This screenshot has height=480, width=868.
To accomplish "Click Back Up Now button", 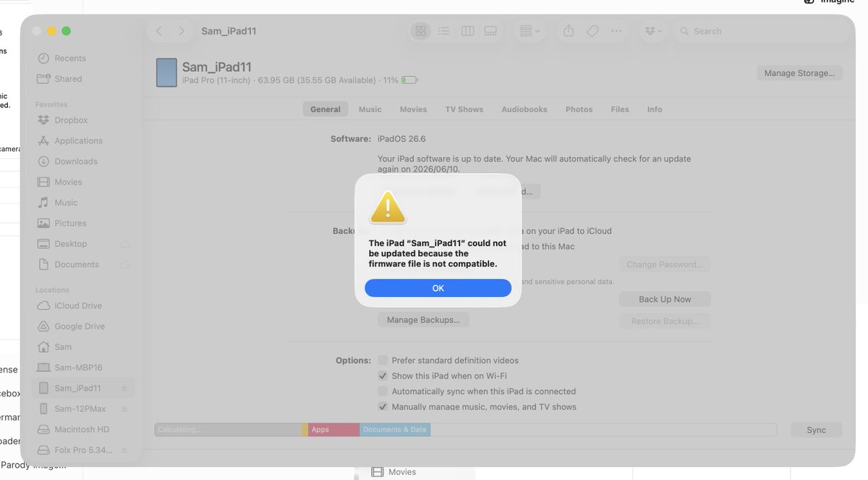I will pyautogui.click(x=665, y=299).
